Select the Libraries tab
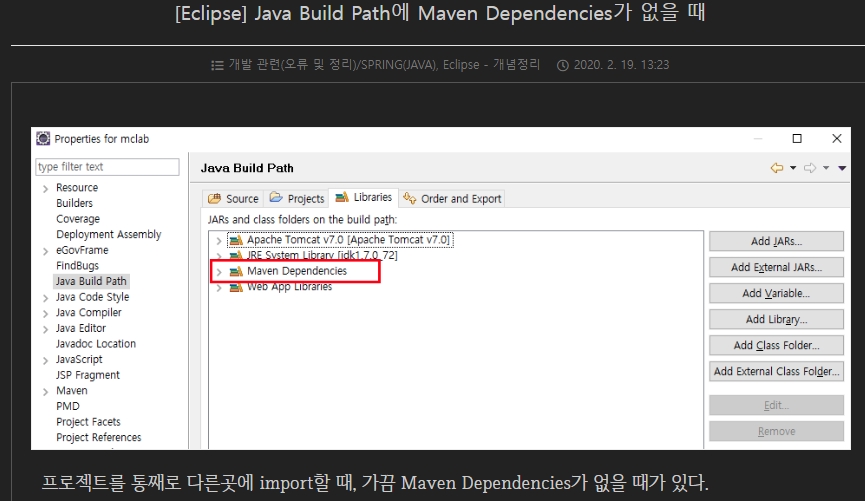 pos(364,197)
